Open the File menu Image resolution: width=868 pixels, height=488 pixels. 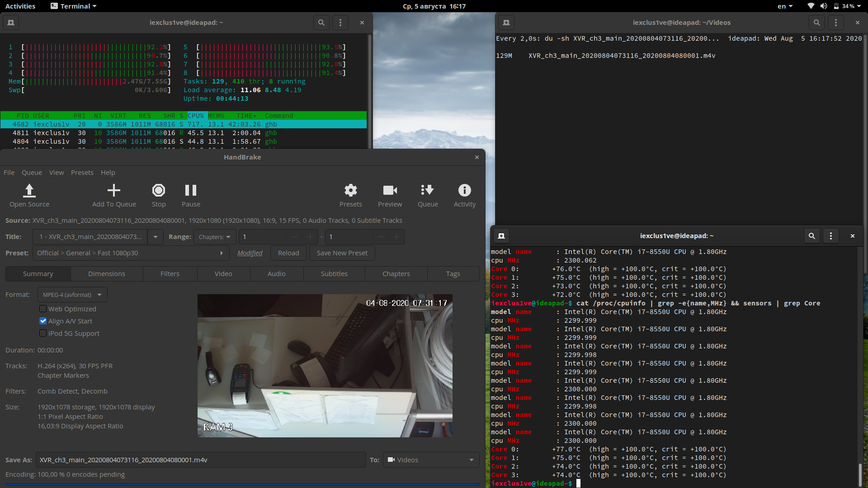(x=9, y=173)
